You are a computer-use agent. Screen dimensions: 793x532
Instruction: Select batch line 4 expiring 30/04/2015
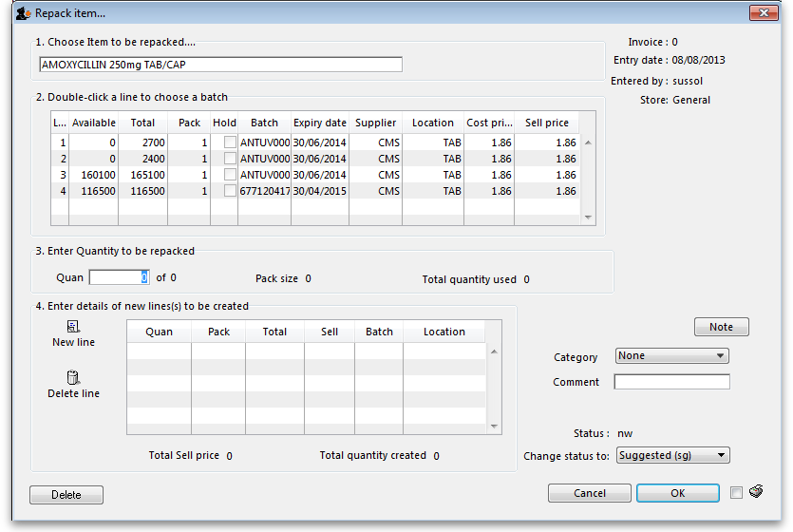(x=319, y=191)
